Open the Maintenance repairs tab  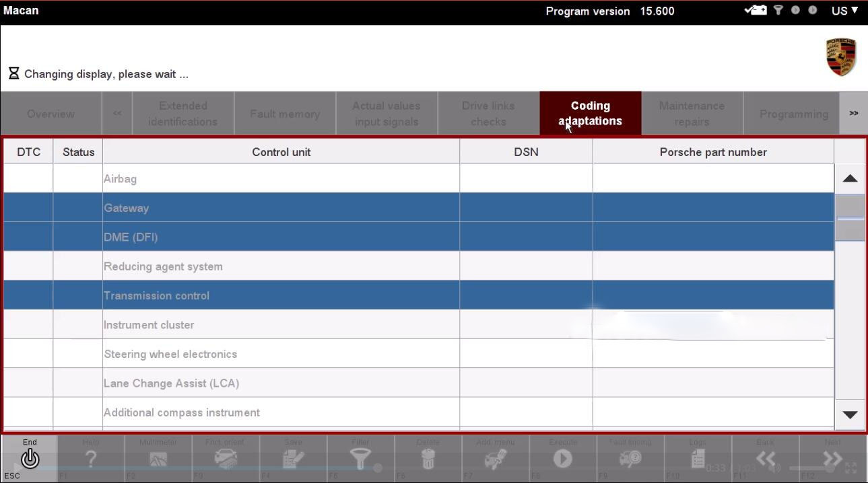[x=692, y=114]
